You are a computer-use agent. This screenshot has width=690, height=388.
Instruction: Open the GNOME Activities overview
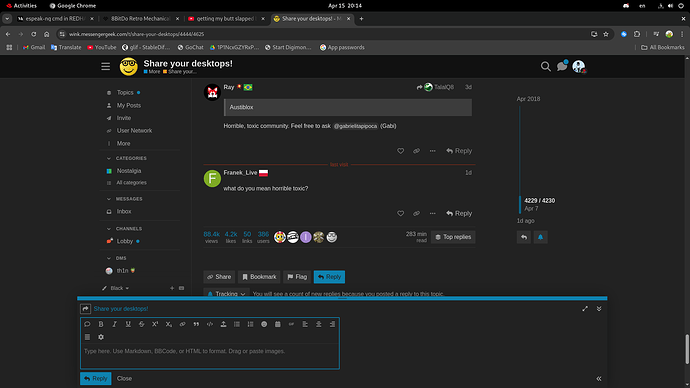click(x=22, y=6)
